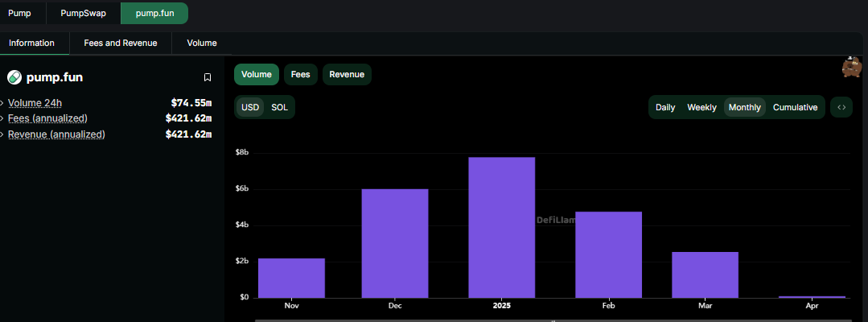This screenshot has height=322, width=868.
Task: Select the Cumulative chart view
Action: point(795,107)
